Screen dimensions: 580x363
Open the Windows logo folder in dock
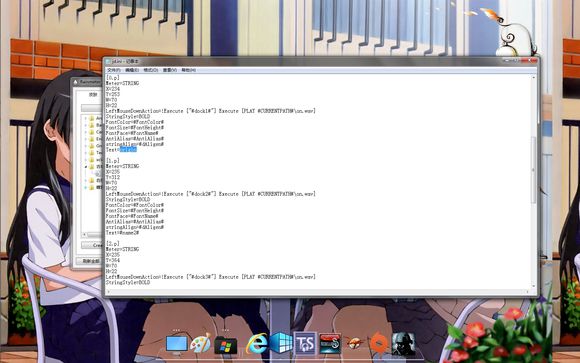click(225, 345)
